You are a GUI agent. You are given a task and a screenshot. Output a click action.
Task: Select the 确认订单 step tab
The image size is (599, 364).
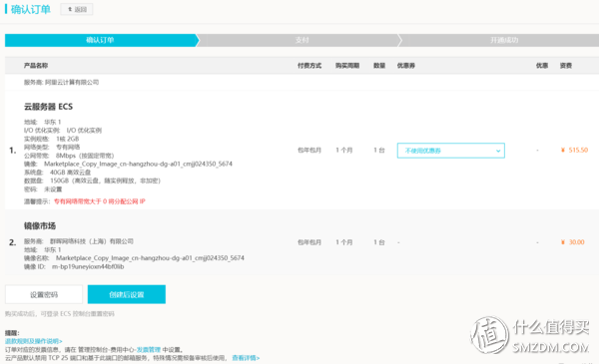(x=101, y=40)
